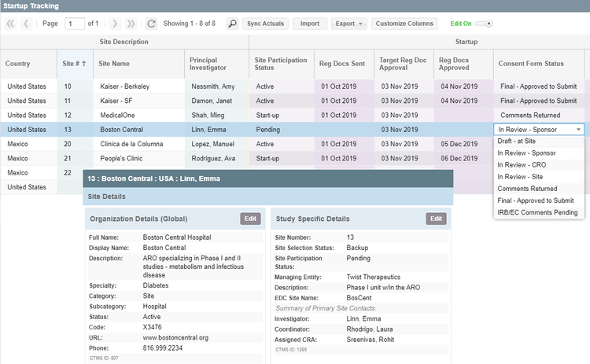Click MedicalOne Comments Returned status cell
The height and width of the screenshot is (364, 590).
(x=539, y=115)
